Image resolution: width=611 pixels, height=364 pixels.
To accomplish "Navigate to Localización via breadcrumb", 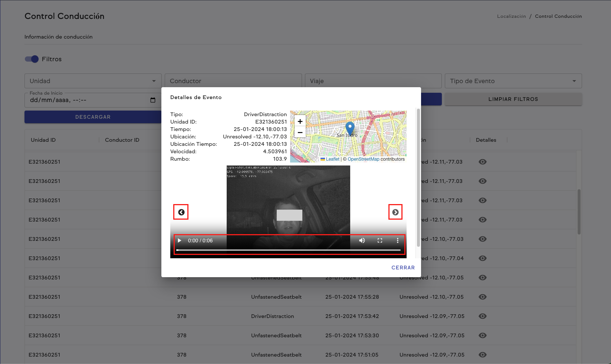I will pyautogui.click(x=511, y=16).
